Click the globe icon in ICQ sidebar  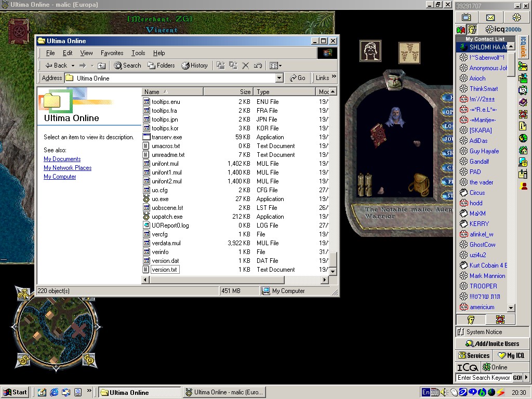pyautogui.click(x=523, y=138)
